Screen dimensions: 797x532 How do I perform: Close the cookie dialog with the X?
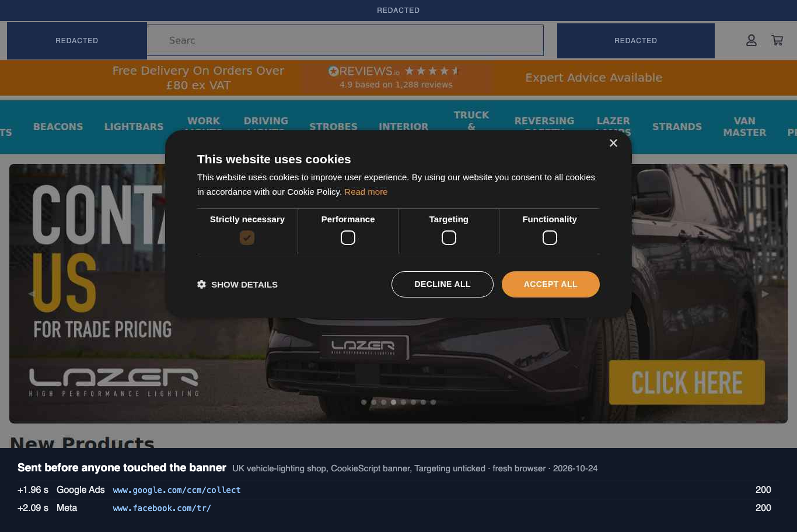tap(613, 143)
